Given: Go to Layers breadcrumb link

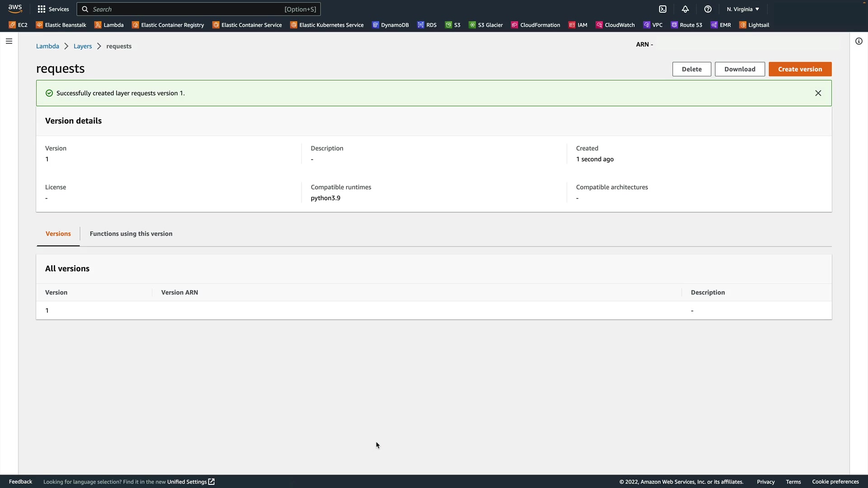Looking at the screenshot, I should pos(83,46).
